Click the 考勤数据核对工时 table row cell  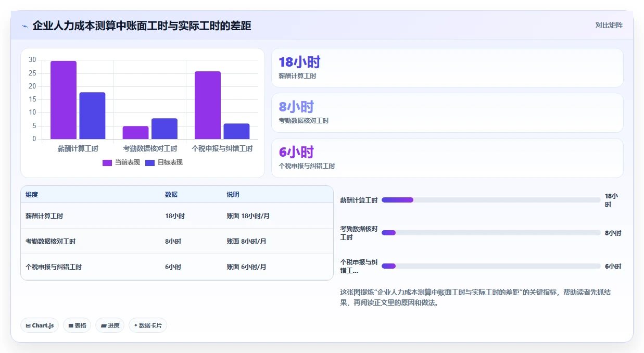(50, 241)
